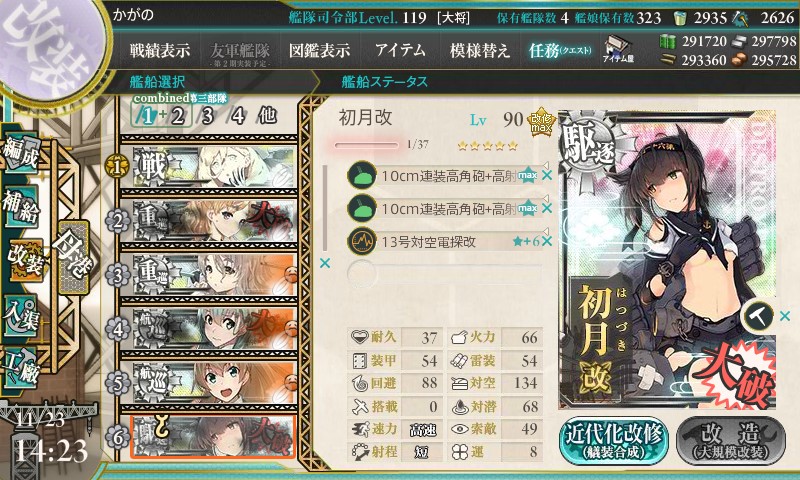Open the 他 other ships tab
800x480 pixels.
pos(267,116)
